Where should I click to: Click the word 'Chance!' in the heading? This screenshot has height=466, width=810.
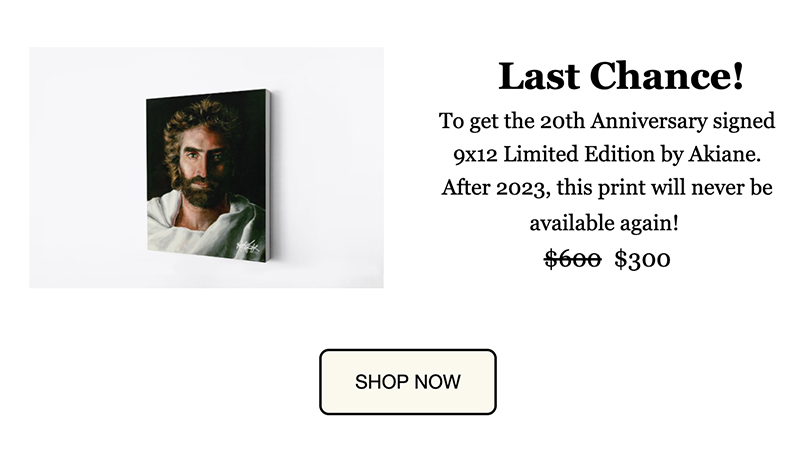coord(666,76)
